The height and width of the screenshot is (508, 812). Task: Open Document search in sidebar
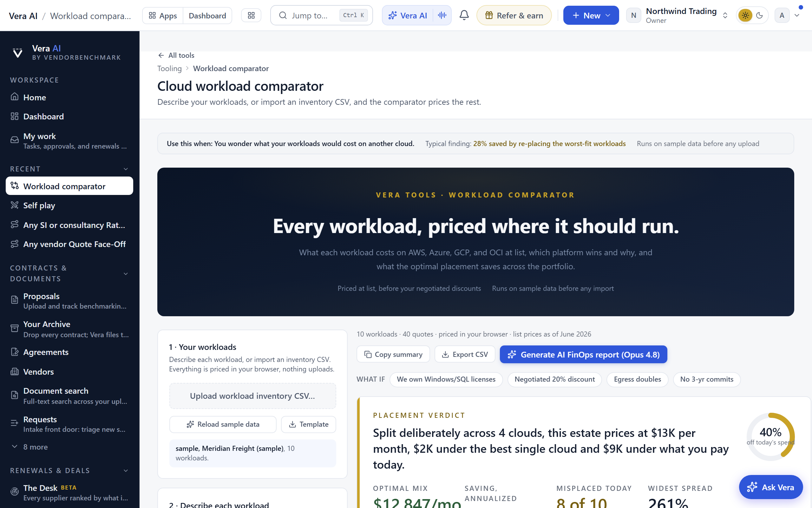tap(69, 396)
